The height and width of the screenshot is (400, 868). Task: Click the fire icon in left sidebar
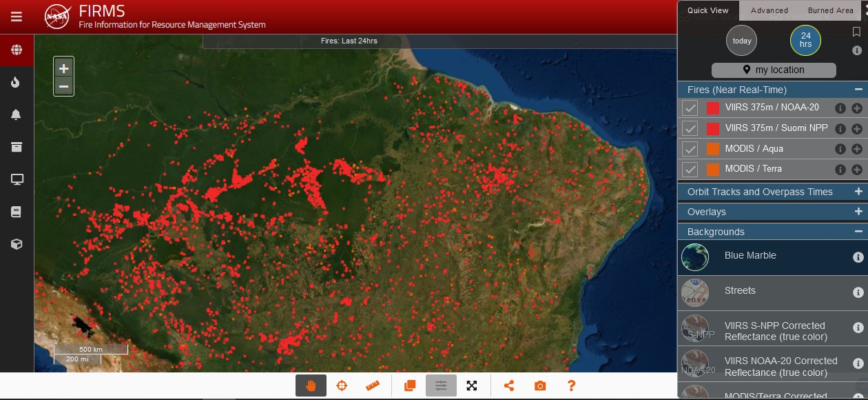tap(17, 83)
